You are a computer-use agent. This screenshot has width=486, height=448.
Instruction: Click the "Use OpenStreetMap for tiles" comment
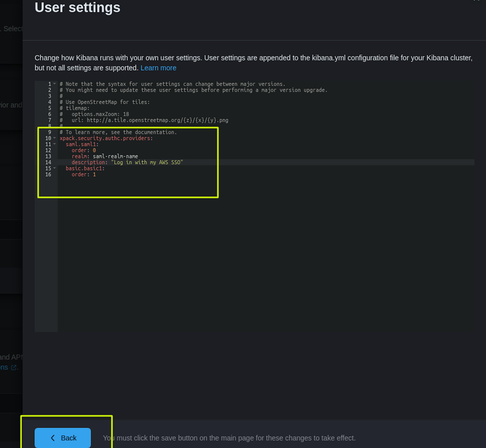click(x=105, y=102)
